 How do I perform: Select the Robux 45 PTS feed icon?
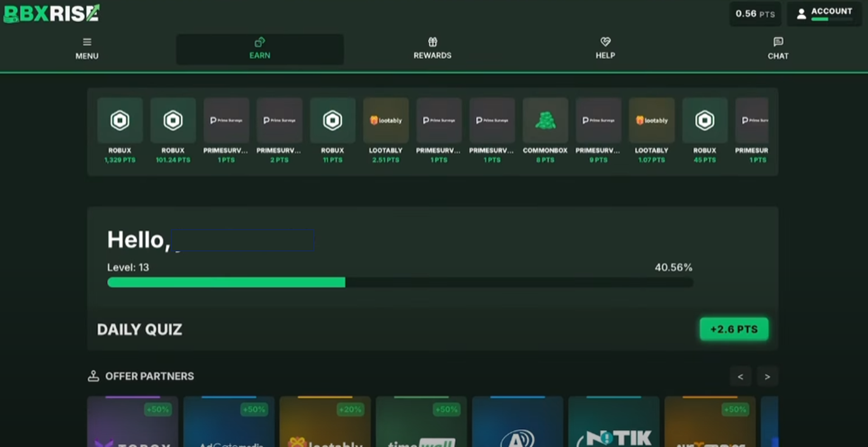click(705, 121)
